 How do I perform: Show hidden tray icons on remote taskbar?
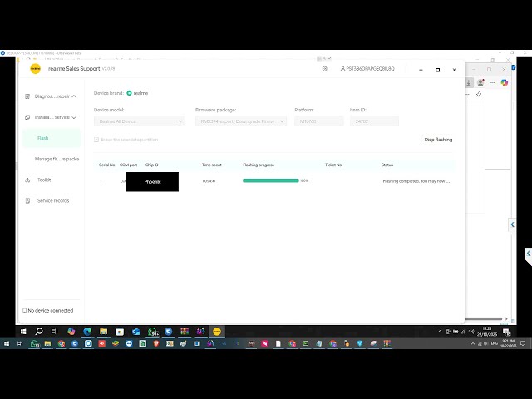tap(440, 332)
